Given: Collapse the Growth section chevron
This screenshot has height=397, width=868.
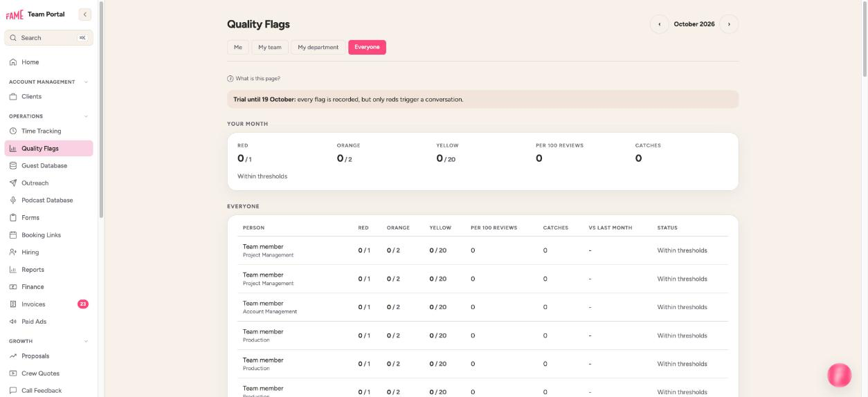Looking at the screenshot, I should tap(86, 342).
